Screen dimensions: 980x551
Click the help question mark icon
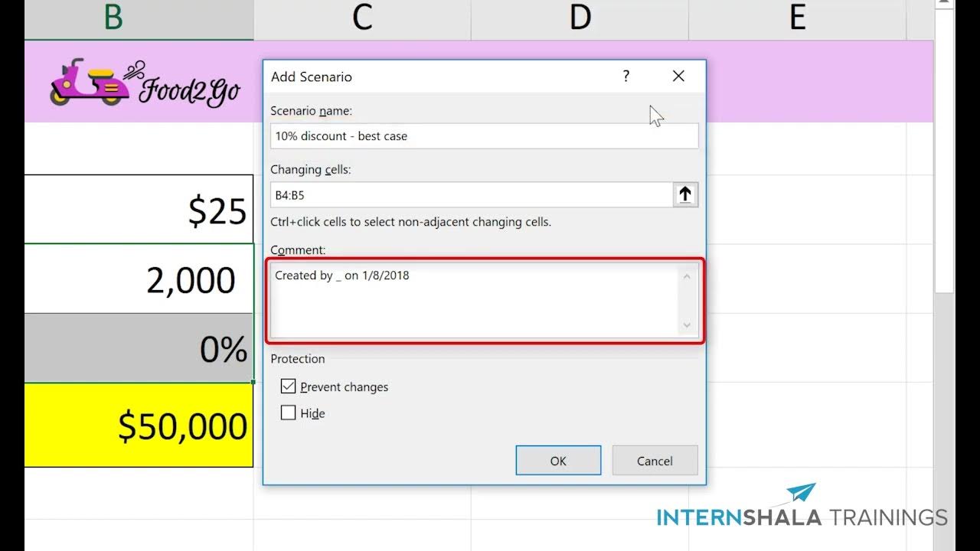click(626, 77)
